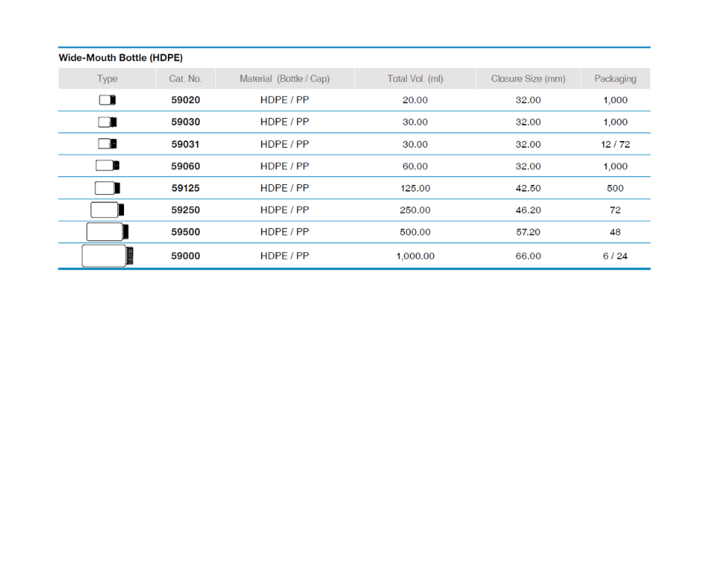This screenshot has height=588, width=702.
Task: Select the 250 ml bottle icon for 59250
Action: click(x=108, y=210)
